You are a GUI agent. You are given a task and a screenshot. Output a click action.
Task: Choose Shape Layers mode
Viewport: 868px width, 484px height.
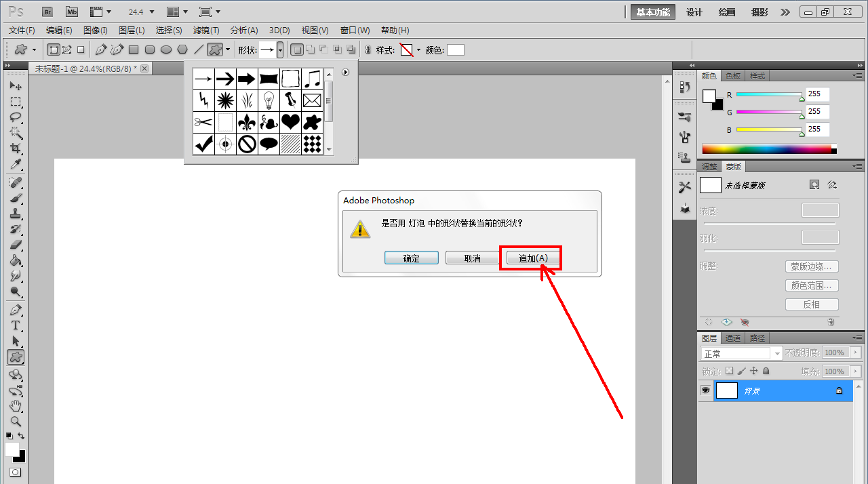(54, 49)
